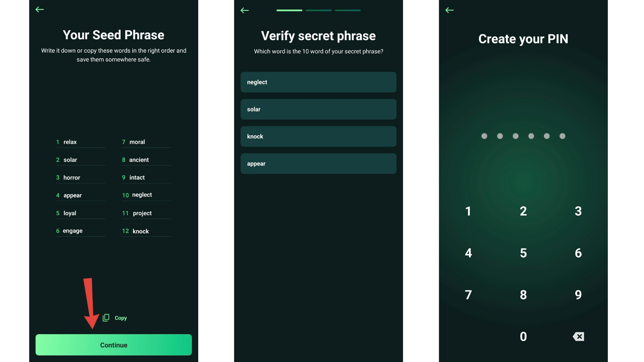Viewport: 644px width, 362px height.
Task: Select seed word 4 'appear' in list
Action: 80,195
